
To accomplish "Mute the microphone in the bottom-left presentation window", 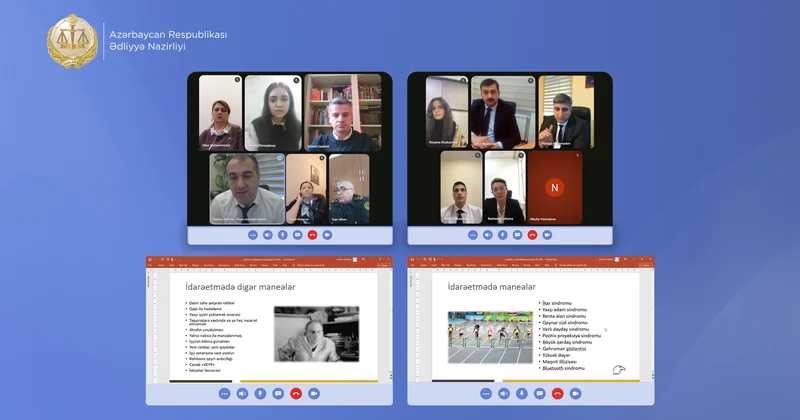I will [x=262, y=393].
